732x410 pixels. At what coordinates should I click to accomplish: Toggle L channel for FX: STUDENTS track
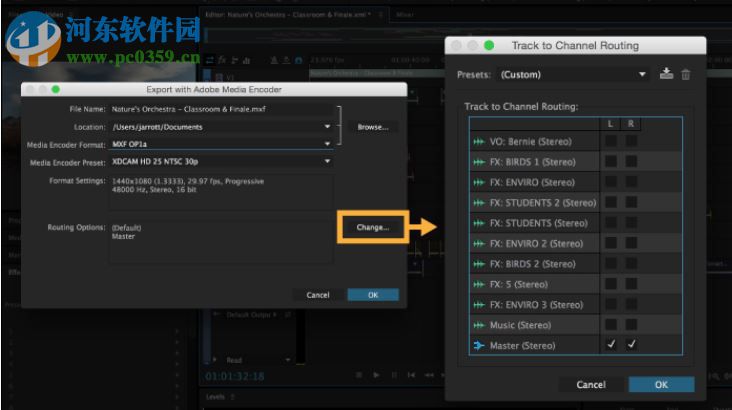(x=611, y=223)
